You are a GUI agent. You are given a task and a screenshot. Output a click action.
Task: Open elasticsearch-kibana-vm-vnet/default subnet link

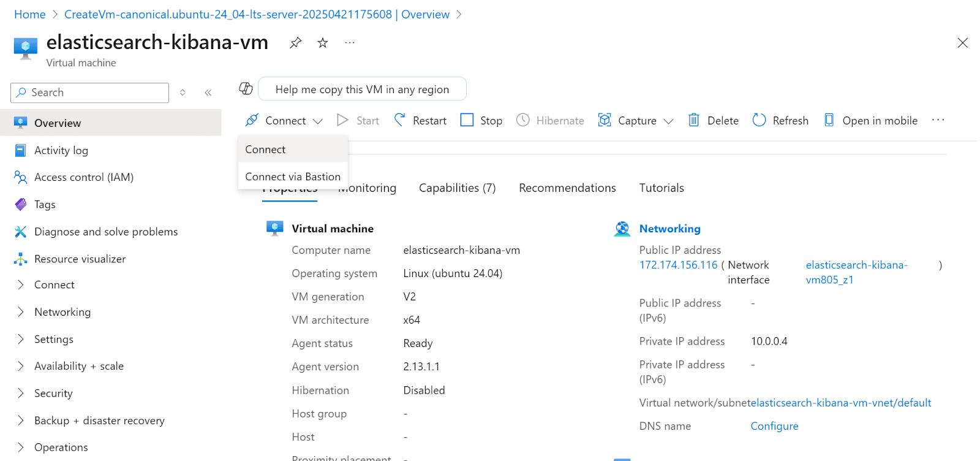[841, 403]
